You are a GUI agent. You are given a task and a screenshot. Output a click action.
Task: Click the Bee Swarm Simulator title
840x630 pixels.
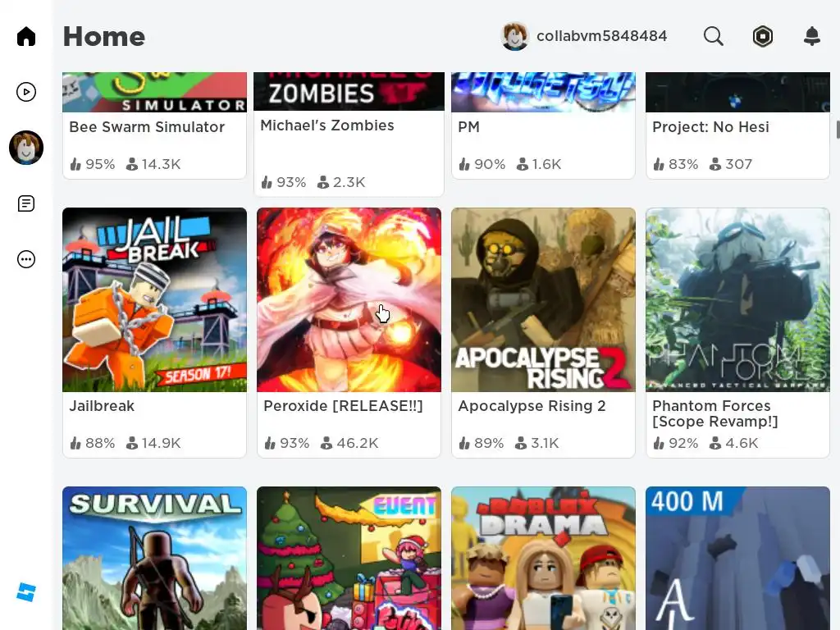[147, 127]
